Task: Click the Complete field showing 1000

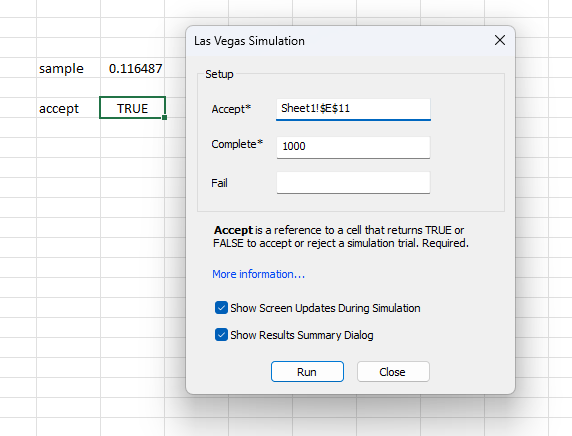Action: [x=353, y=147]
